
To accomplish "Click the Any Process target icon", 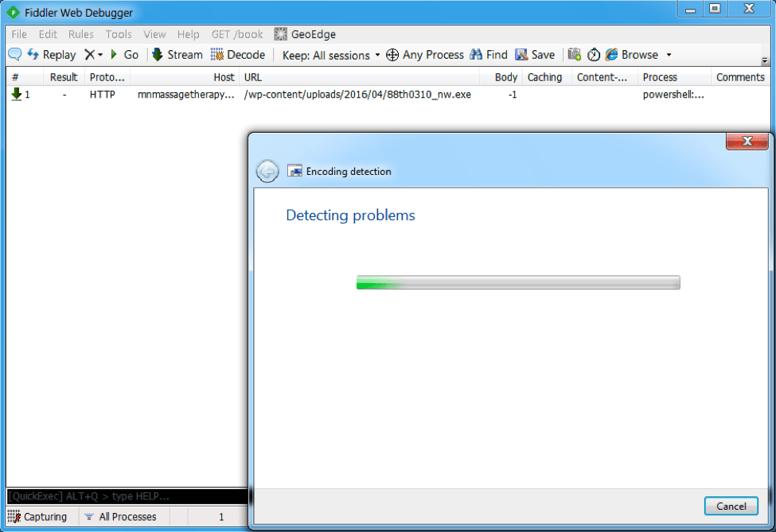I will click(x=392, y=55).
